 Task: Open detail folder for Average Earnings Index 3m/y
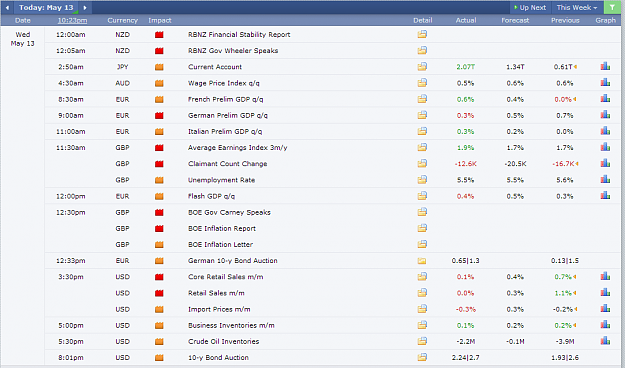[422, 148]
